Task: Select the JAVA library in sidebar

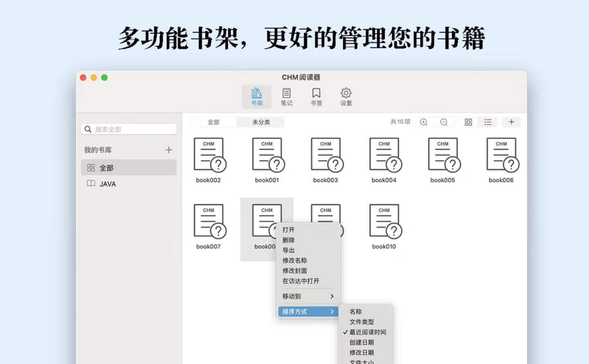Action: pyautogui.click(x=108, y=184)
